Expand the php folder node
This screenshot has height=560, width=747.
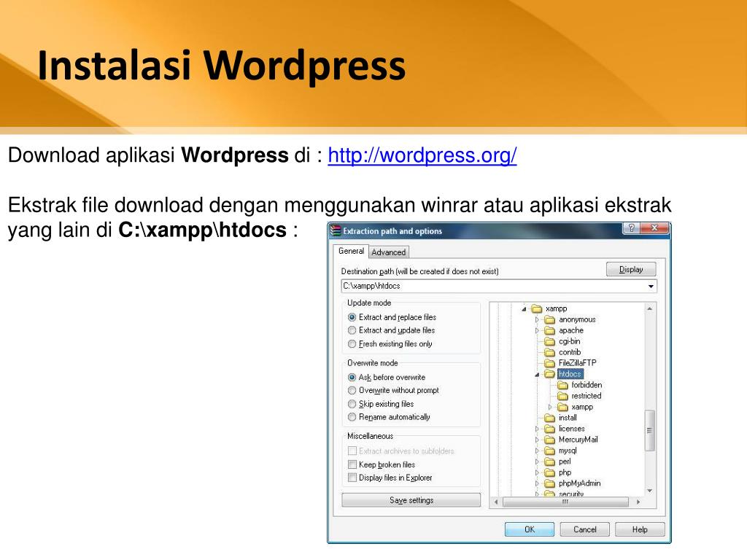tap(537, 472)
